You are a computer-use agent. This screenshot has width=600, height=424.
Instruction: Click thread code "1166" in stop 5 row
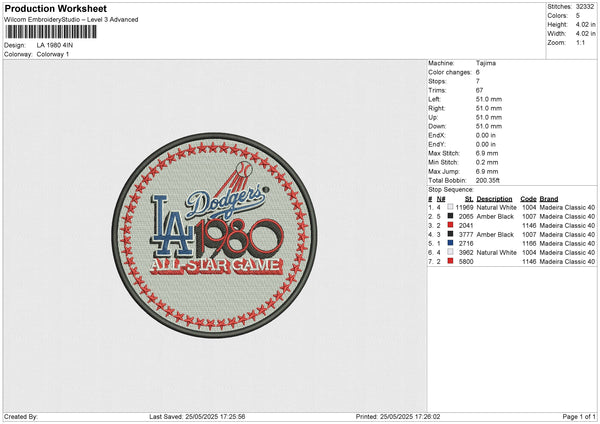(x=529, y=243)
